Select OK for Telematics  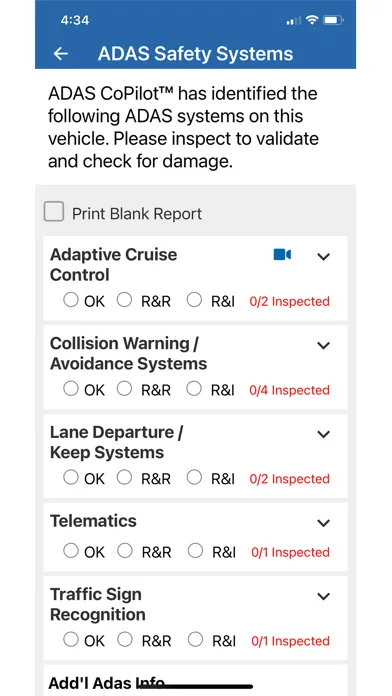point(71,551)
